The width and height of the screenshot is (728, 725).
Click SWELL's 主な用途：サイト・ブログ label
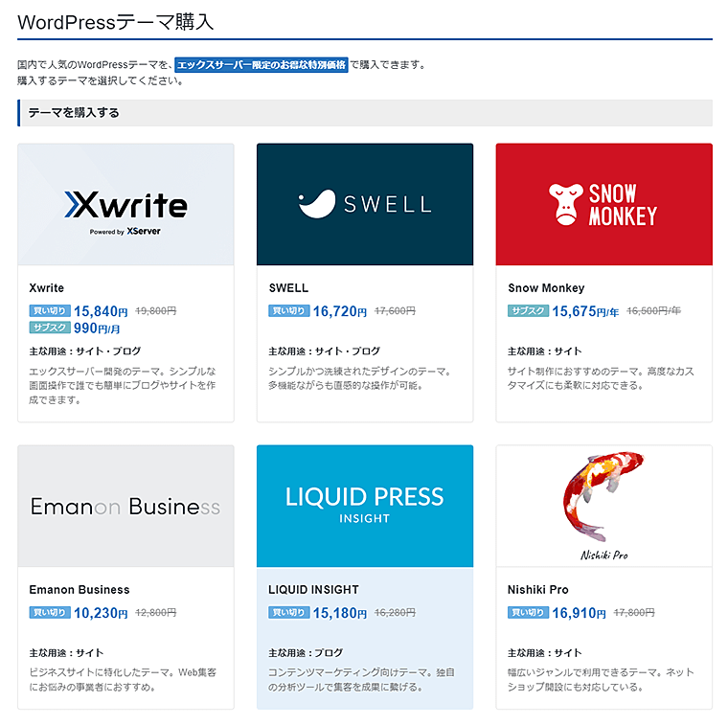tap(324, 351)
